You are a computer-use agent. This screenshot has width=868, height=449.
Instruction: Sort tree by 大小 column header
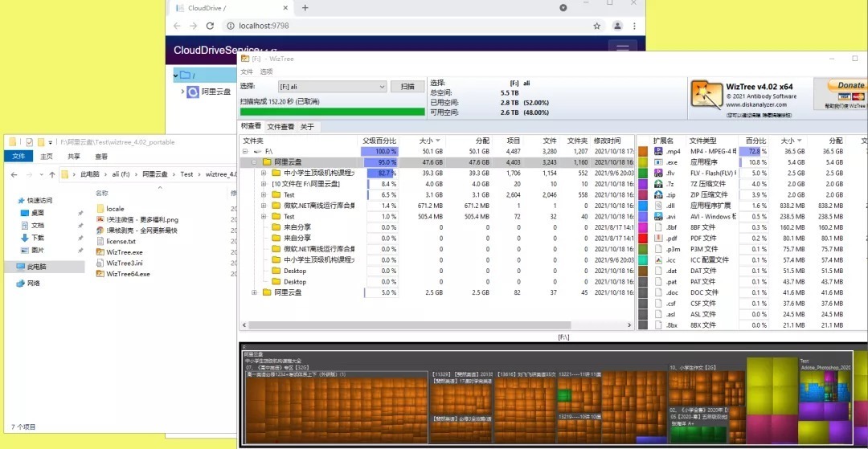(x=428, y=141)
